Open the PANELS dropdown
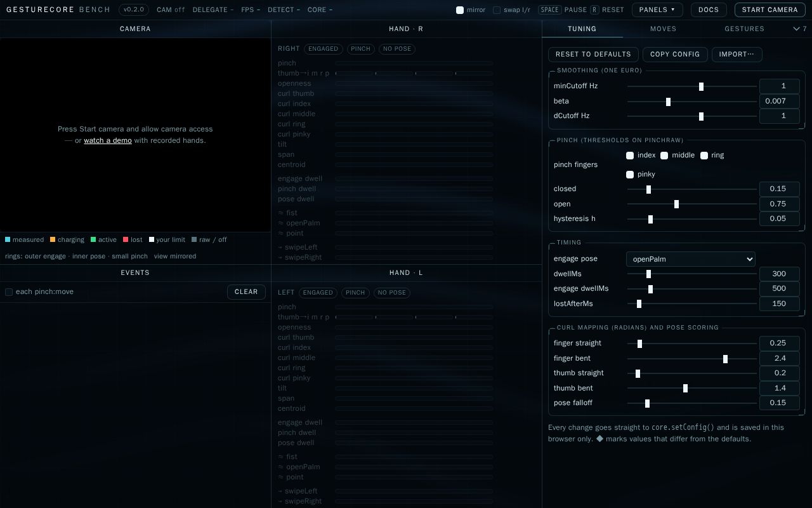The width and height of the screenshot is (812, 508). 657,10
